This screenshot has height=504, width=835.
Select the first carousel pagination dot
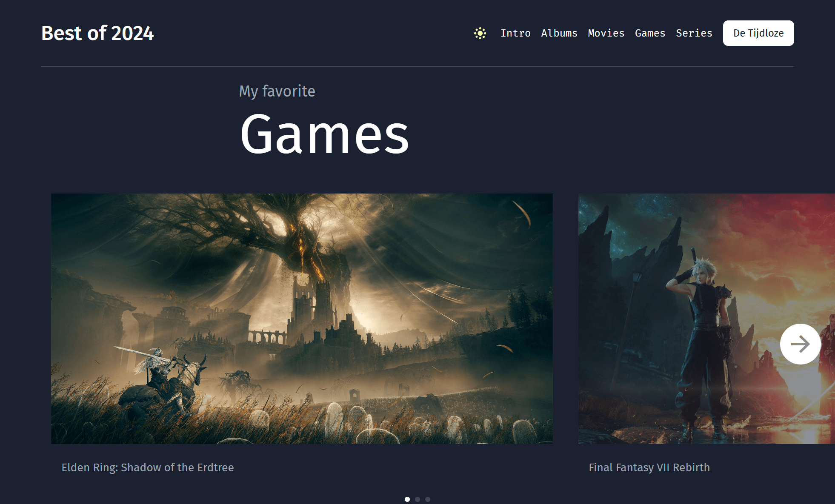coord(407,499)
